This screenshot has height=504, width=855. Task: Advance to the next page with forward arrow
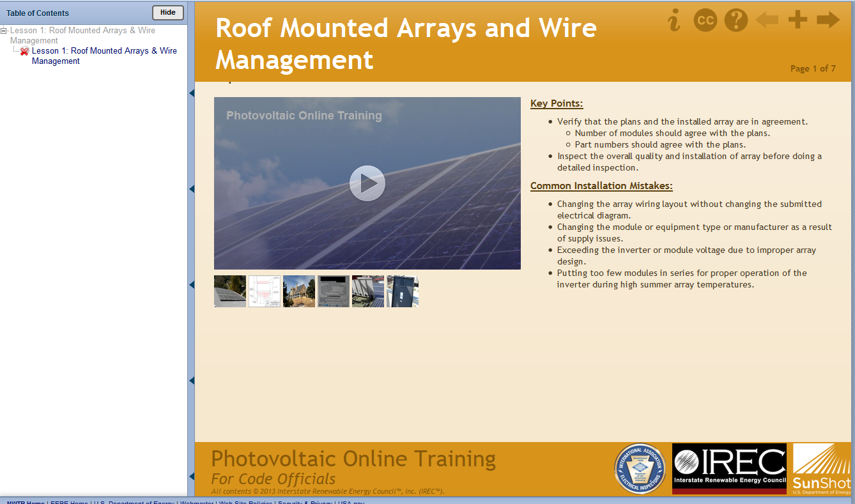829,19
